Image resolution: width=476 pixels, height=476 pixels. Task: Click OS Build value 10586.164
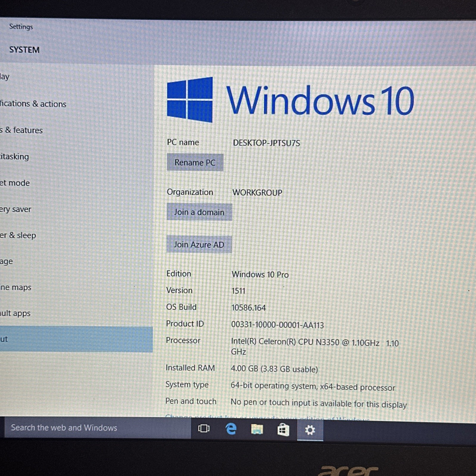click(248, 308)
